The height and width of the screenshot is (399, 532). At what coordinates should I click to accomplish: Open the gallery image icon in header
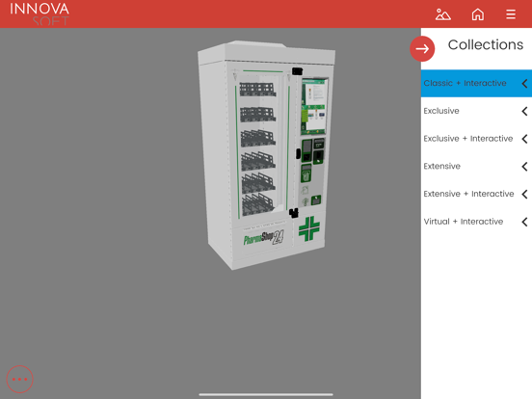coord(442,14)
